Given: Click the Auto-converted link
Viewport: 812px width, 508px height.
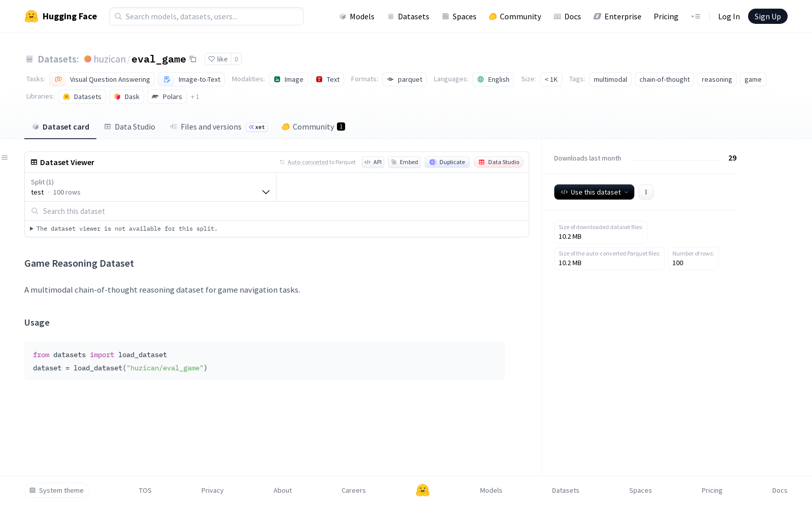Looking at the screenshot, I should (x=308, y=162).
